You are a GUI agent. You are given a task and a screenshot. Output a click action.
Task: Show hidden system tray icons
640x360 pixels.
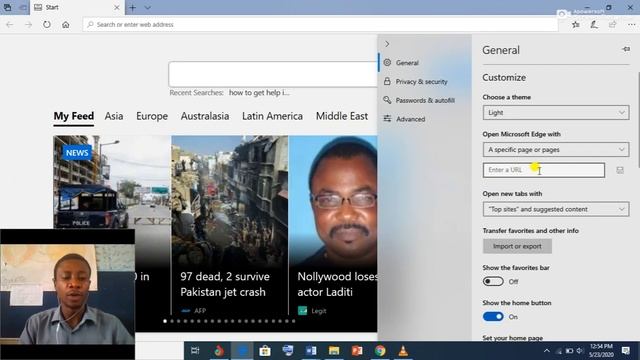pyautogui.click(x=547, y=351)
